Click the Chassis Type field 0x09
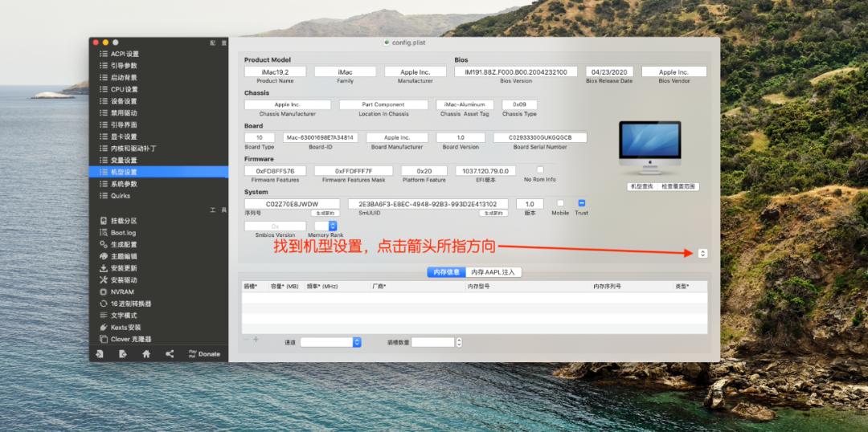Image resolution: width=868 pixels, height=432 pixels. pos(519,104)
